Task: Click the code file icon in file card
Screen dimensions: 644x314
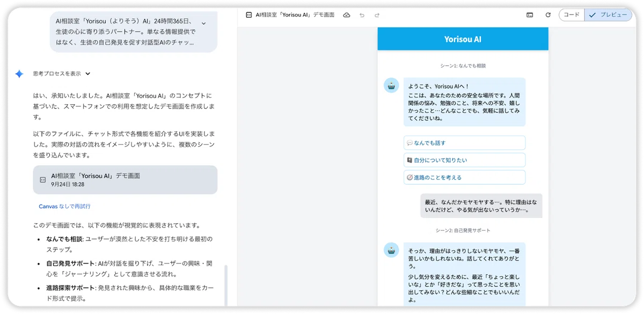Action: (x=43, y=180)
